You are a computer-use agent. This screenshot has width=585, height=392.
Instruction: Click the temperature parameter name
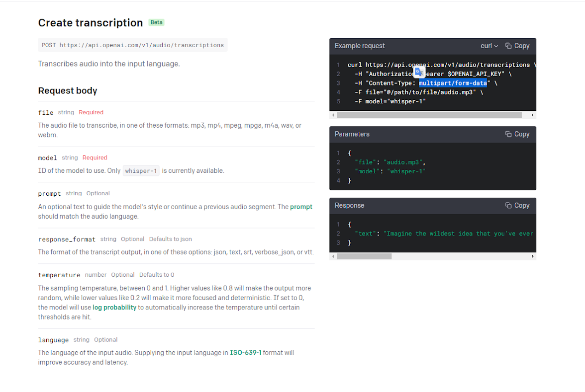tap(59, 275)
